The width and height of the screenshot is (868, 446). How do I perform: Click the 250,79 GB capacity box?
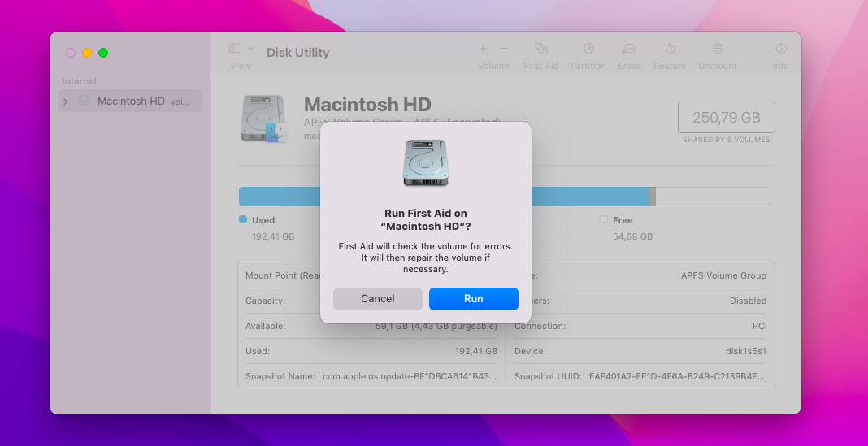click(x=727, y=117)
